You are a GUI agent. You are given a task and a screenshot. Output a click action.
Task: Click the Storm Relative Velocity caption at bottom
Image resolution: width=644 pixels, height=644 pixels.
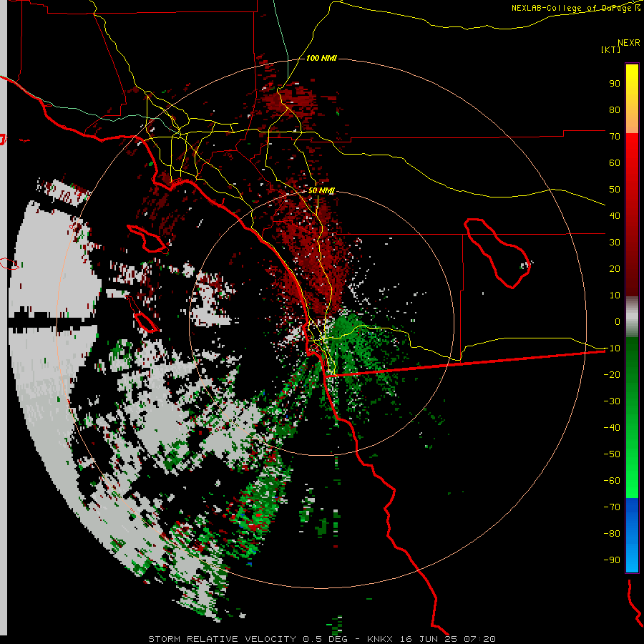[x=321, y=639]
